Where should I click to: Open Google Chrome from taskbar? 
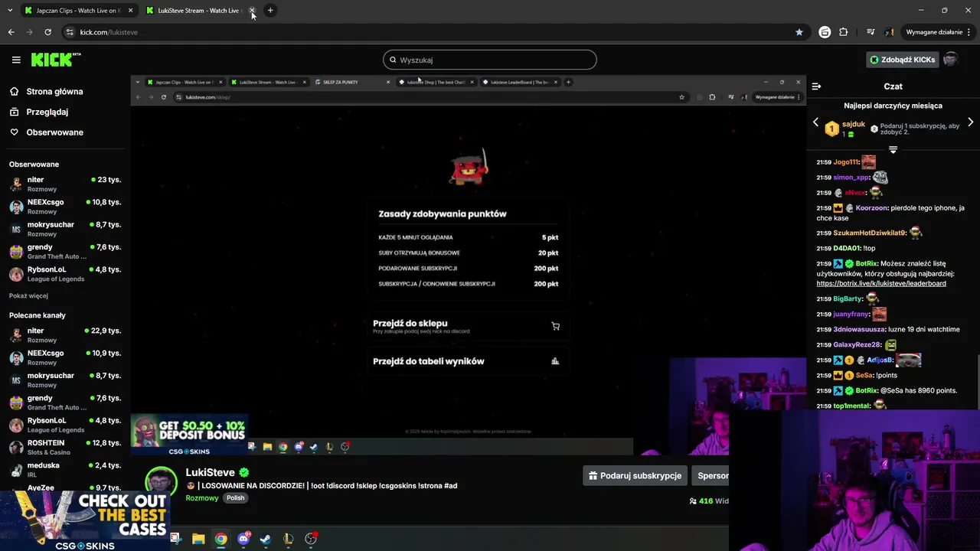(x=220, y=539)
